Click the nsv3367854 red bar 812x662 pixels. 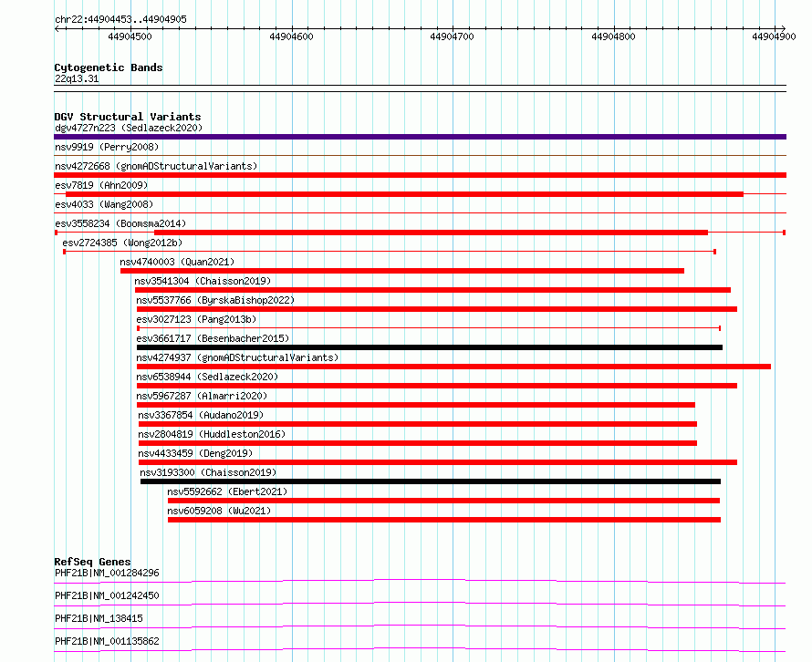(x=418, y=424)
